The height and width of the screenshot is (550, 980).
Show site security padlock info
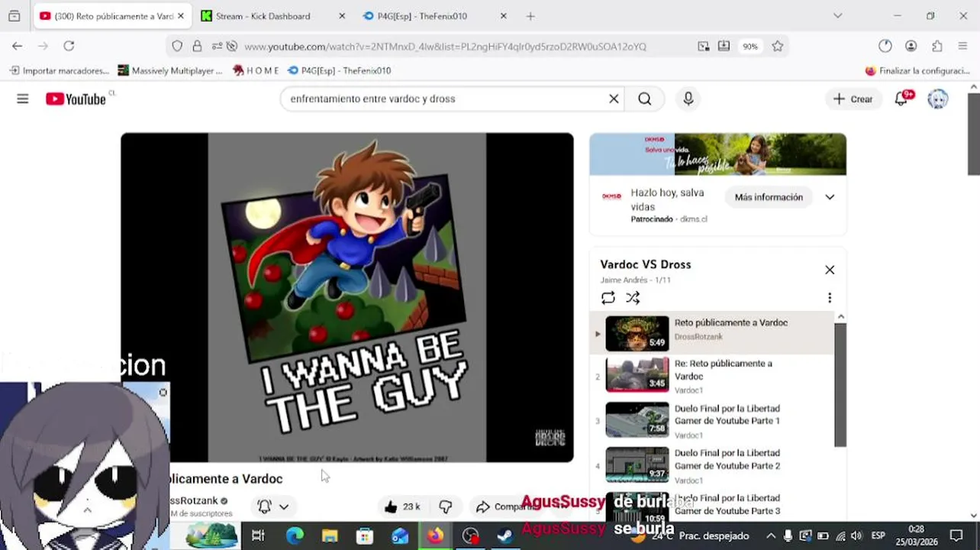[x=197, y=47]
